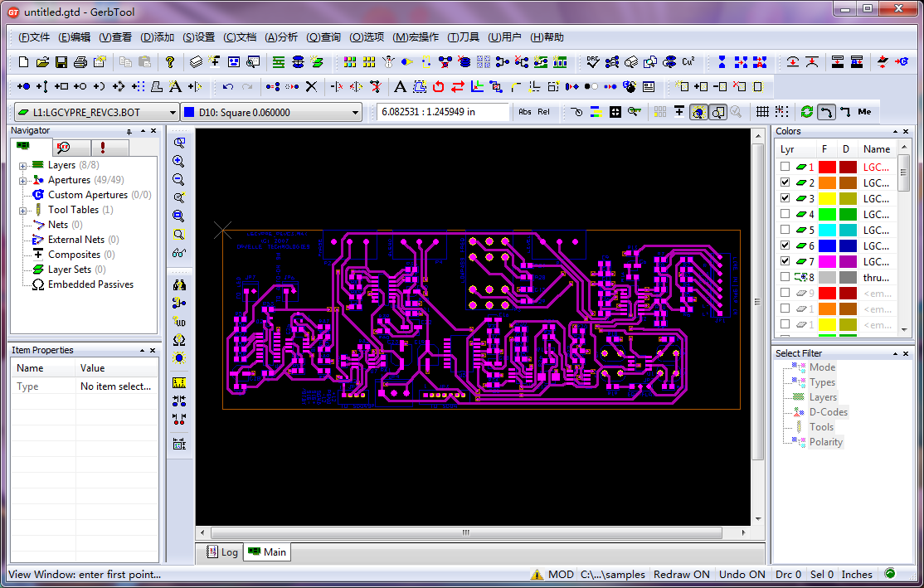Viewport: 924px width, 588px height.
Task: Expand the Tool Tables (1) tree node
Action: point(22,211)
